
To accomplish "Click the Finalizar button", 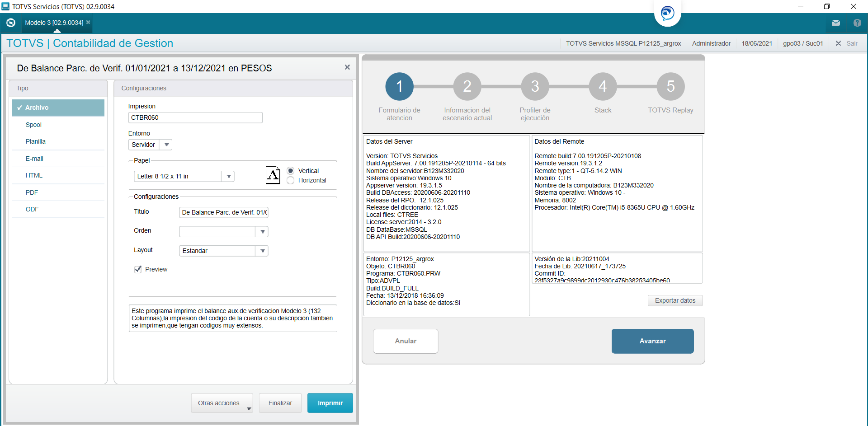I will tap(280, 403).
